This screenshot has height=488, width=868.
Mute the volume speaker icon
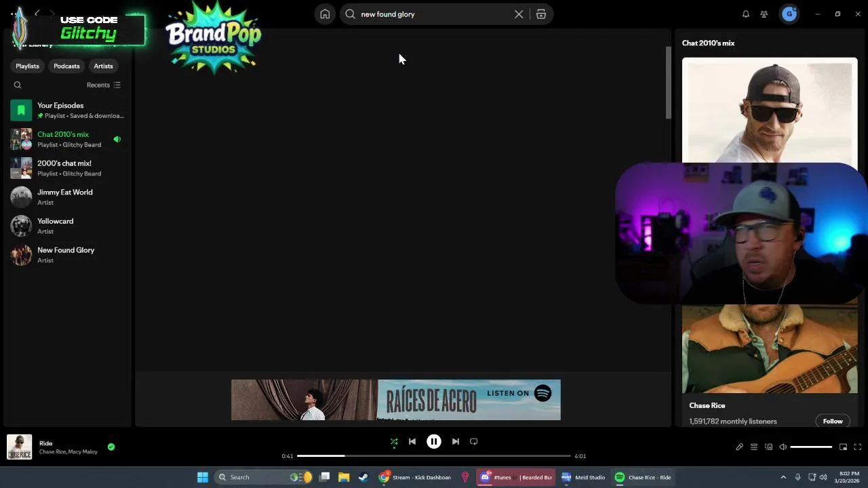tap(783, 447)
